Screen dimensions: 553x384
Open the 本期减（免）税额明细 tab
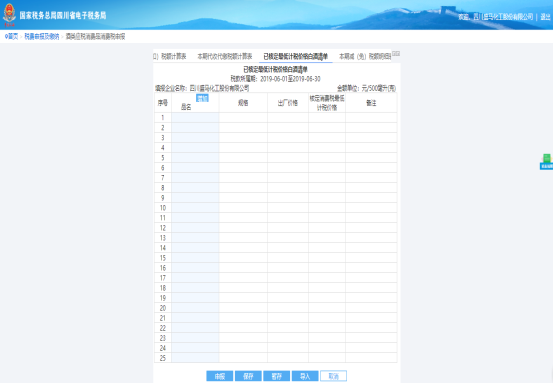click(x=365, y=56)
